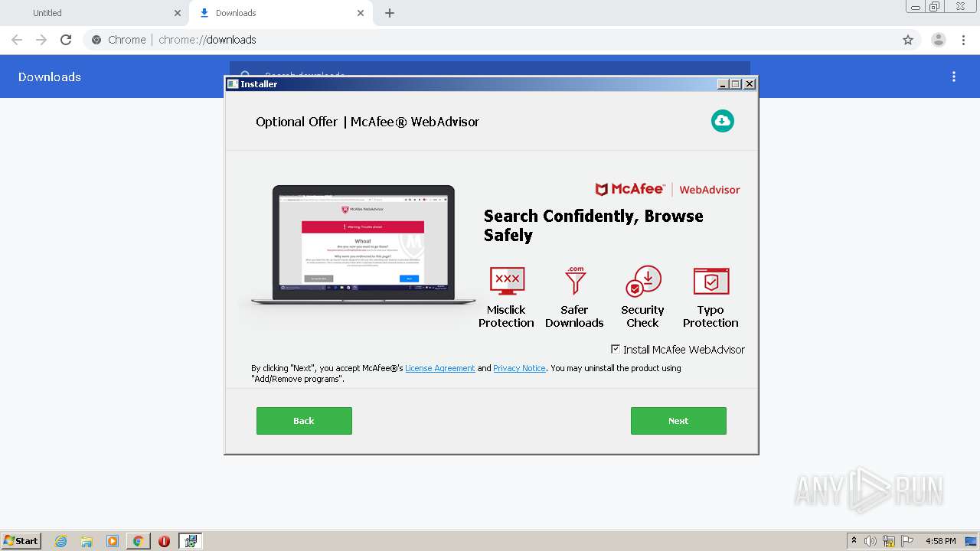The image size is (980, 551).
Task: Click the Typo Protection label
Action: [710, 316]
